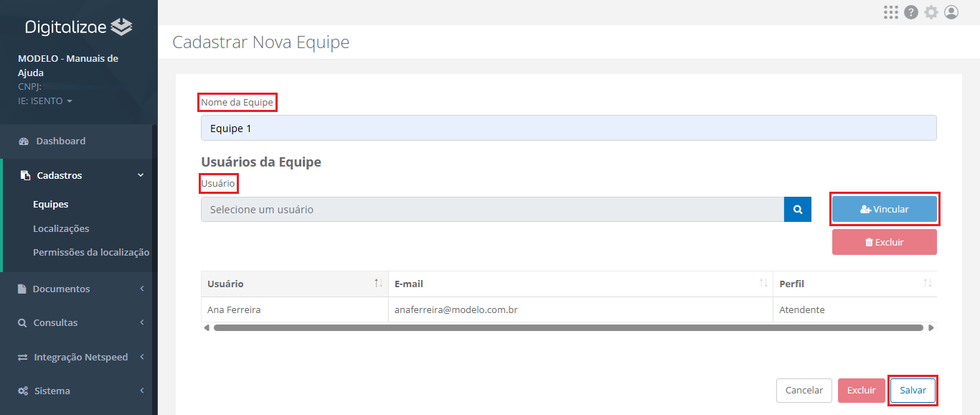Focus the Nome da Equipe field

click(x=568, y=129)
